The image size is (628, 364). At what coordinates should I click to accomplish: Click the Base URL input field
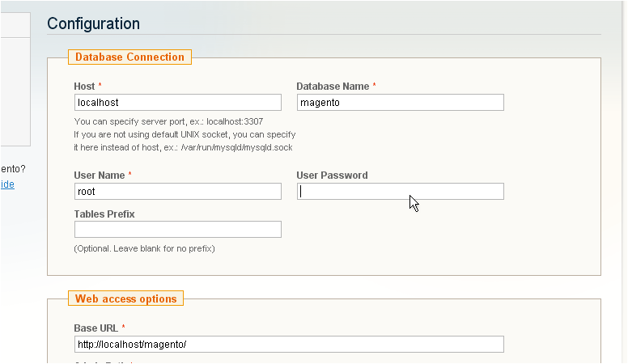pos(288,345)
